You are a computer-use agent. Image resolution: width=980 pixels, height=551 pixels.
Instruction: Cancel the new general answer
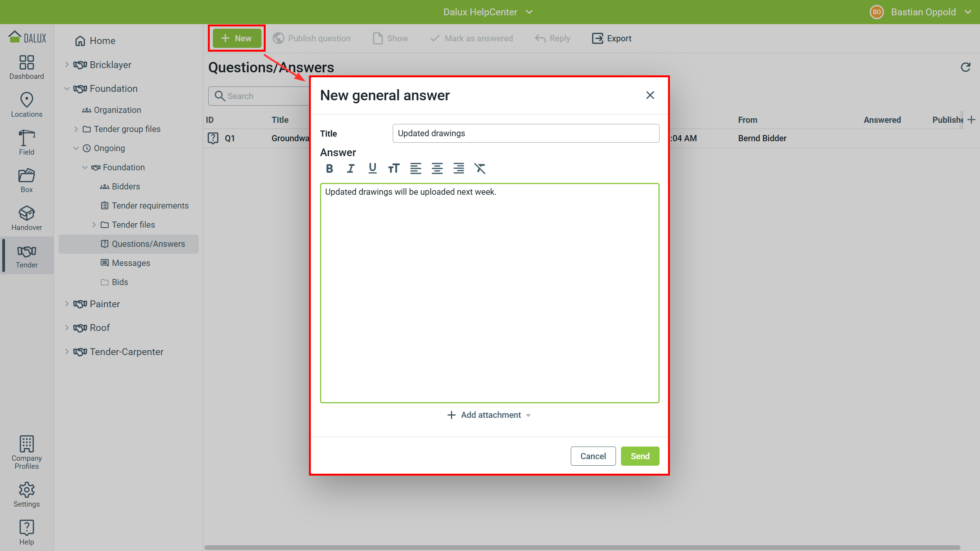coord(593,456)
